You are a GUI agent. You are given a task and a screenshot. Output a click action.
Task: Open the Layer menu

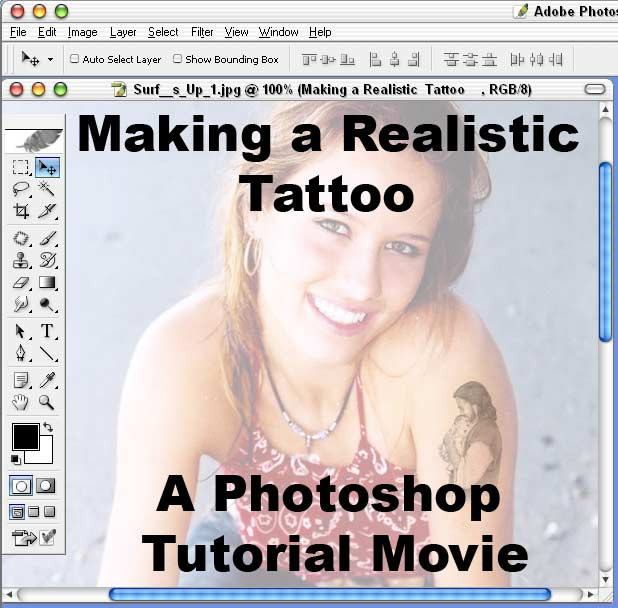(123, 32)
